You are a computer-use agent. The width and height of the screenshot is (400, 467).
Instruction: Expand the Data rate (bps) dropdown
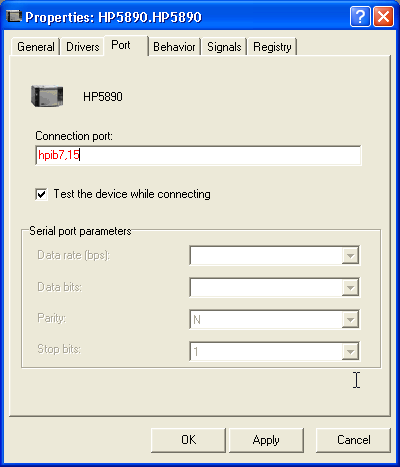(350, 256)
